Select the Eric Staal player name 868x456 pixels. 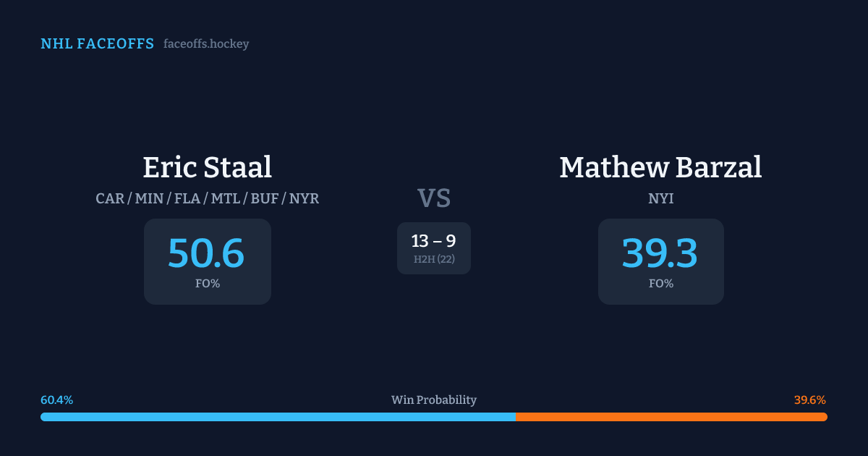[x=207, y=167]
